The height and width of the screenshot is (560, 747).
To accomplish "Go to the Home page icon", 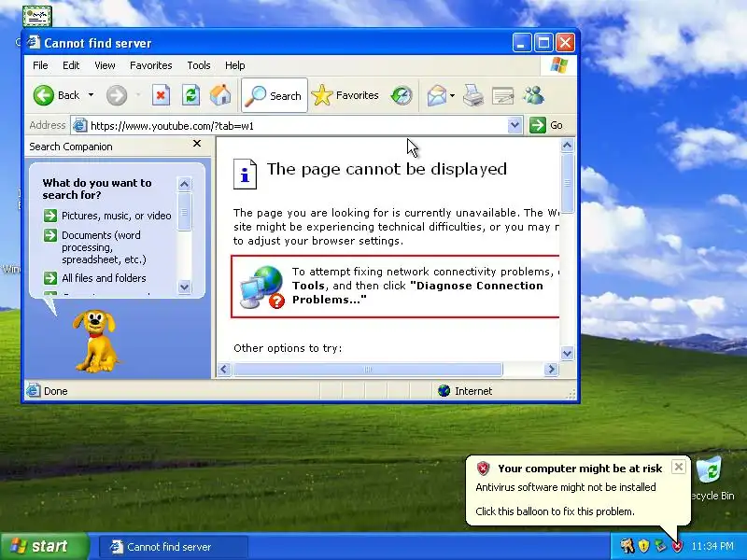I will click(x=220, y=95).
